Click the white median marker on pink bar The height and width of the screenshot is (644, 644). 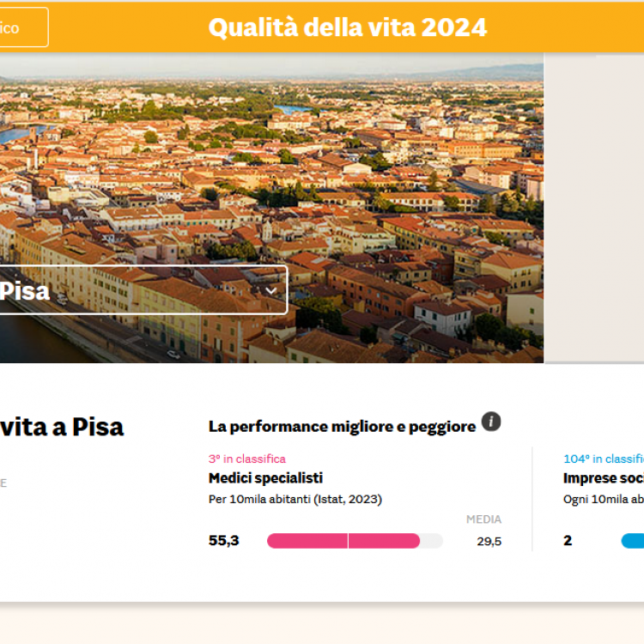pyautogui.click(x=348, y=541)
